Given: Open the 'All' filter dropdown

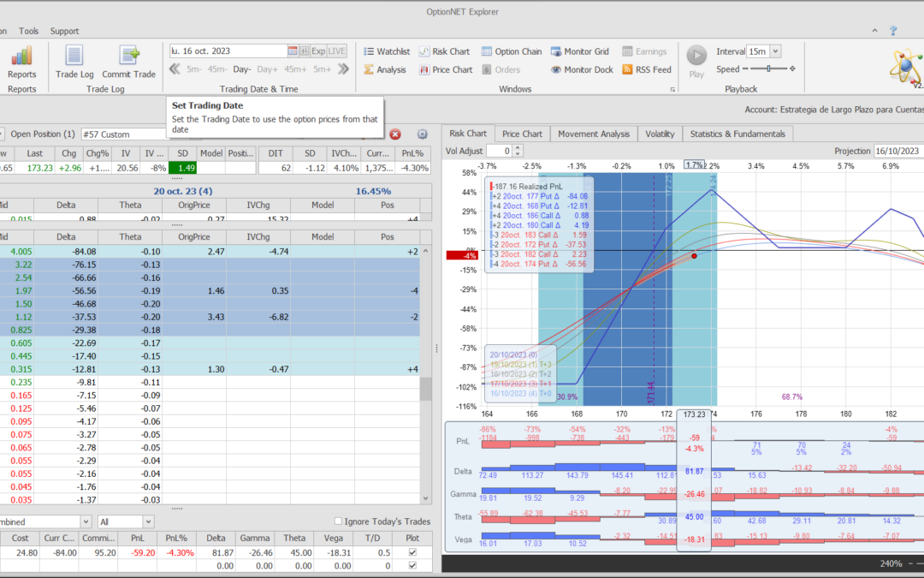Looking at the screenshot, I should point(148,521).
